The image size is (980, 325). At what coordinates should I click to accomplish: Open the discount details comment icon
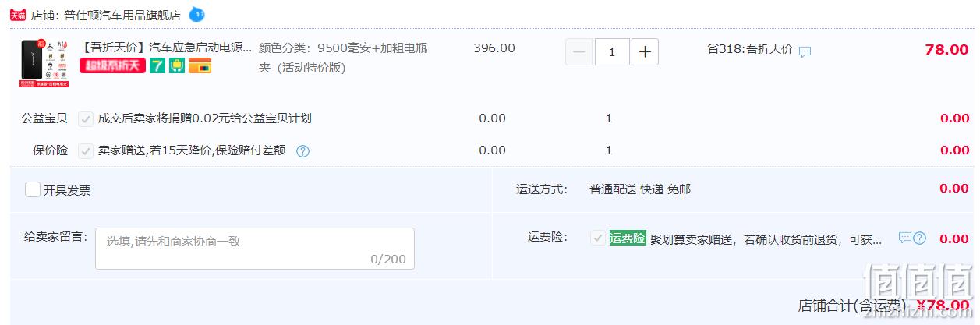tap(805, 51)
